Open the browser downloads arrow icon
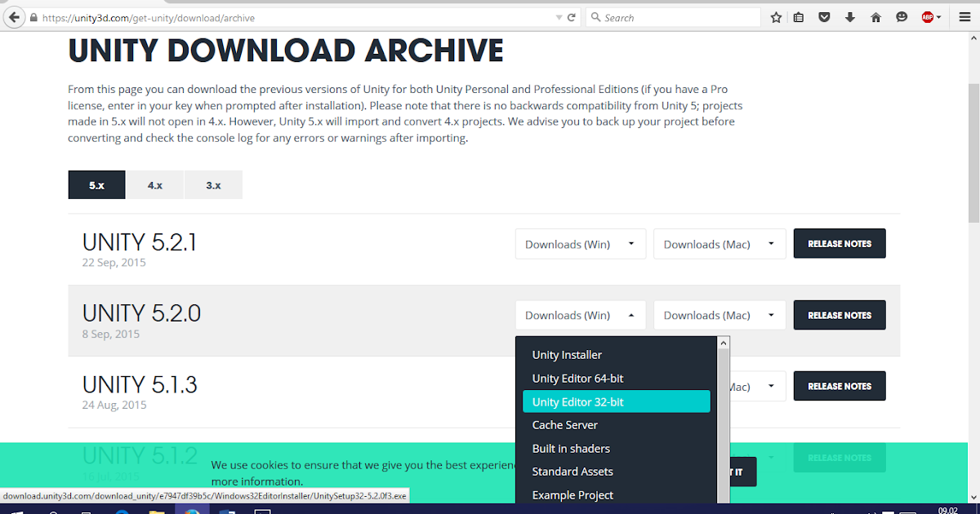The height and width of the screenshot is (514, 980). click(x=850, y=17)
